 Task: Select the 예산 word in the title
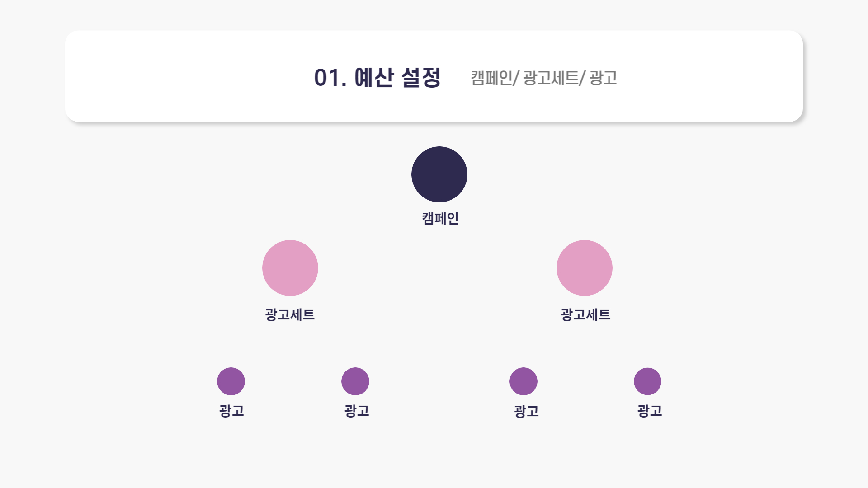click(374, 77)
